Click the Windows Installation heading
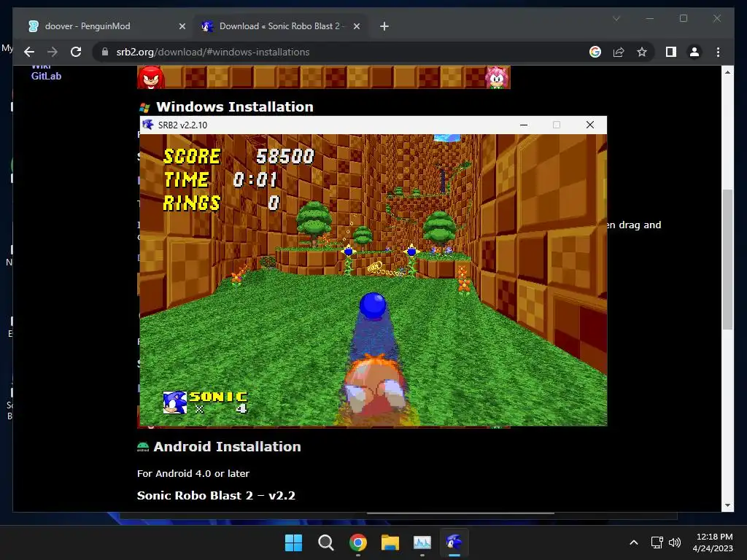Image resolution: width=747 pixels, height=560 pixels. [235, 106]
